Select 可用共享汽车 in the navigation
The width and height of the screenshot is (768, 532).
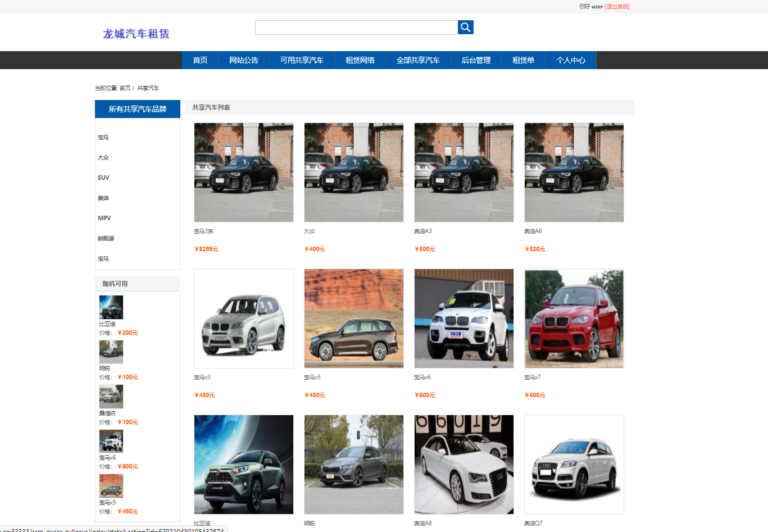pos(302,60)
